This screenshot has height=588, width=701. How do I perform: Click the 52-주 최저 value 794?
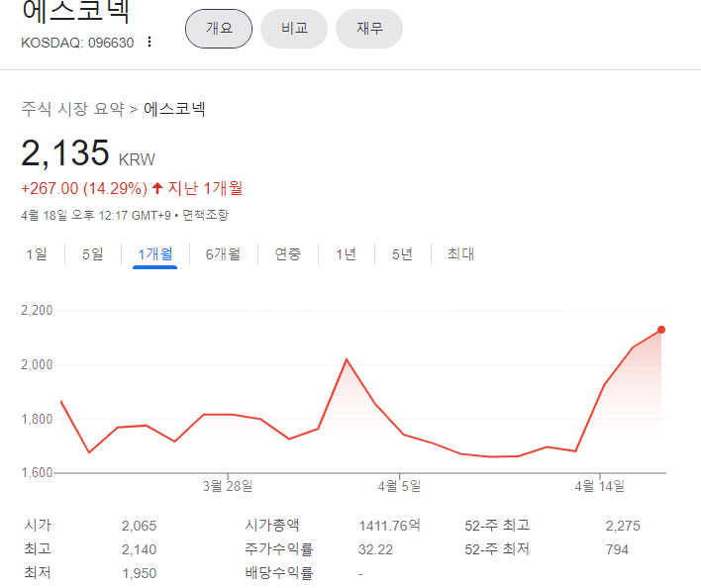(x=617, y=549)
